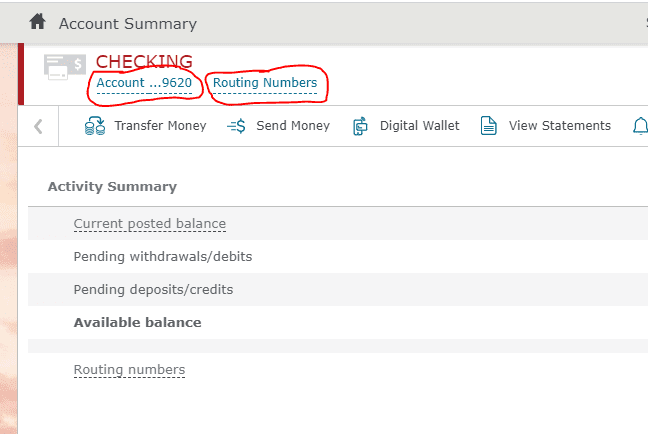Click the CHECKING account heading
This screenshot has height=434, width=648.
click(144, 62)
